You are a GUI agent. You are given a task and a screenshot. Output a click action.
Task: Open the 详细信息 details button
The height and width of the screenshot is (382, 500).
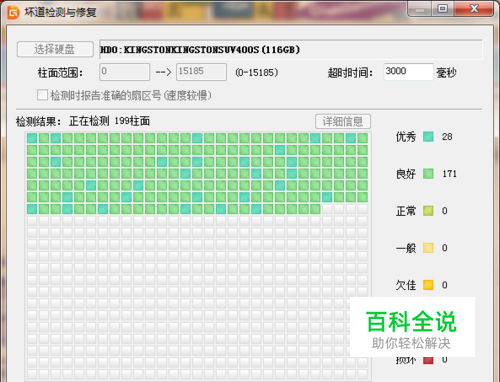tap(343, 121)
